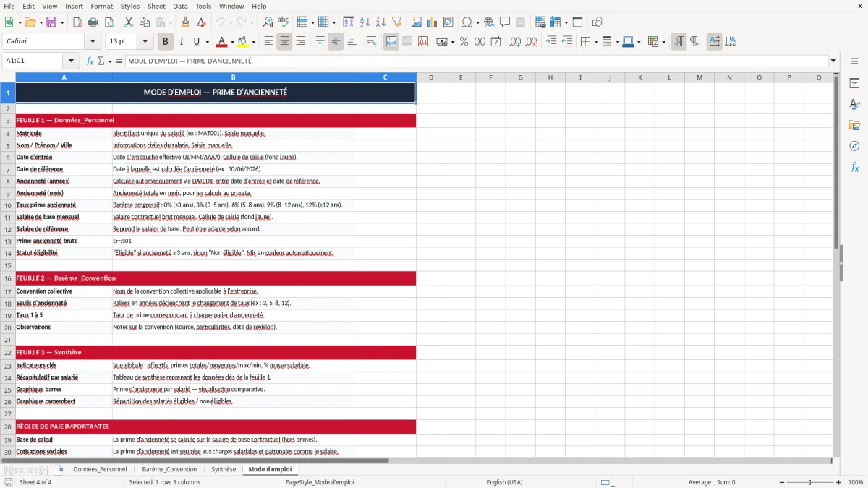Screen dimensions: 868x488
Task: Click the formula input line
Action: pos(476,61)
